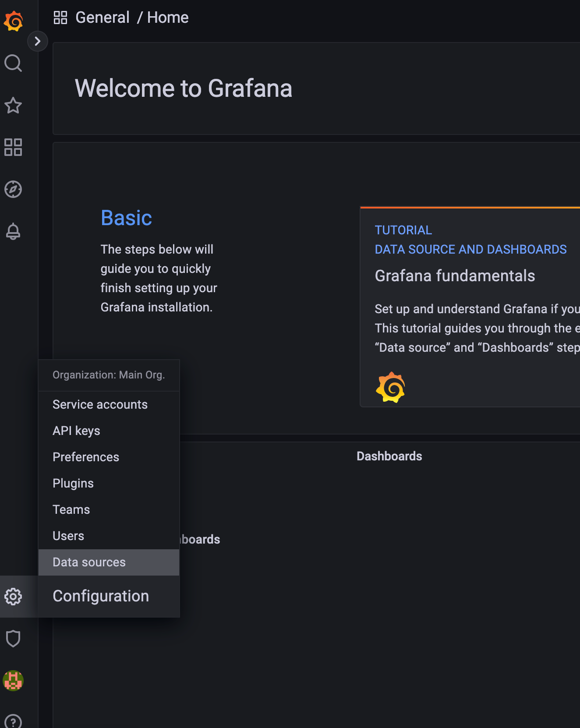Open the Grafana fundamentals tutorial card
Screen dimensions: 580x728
pyautogui.click(x=470, y=307)
